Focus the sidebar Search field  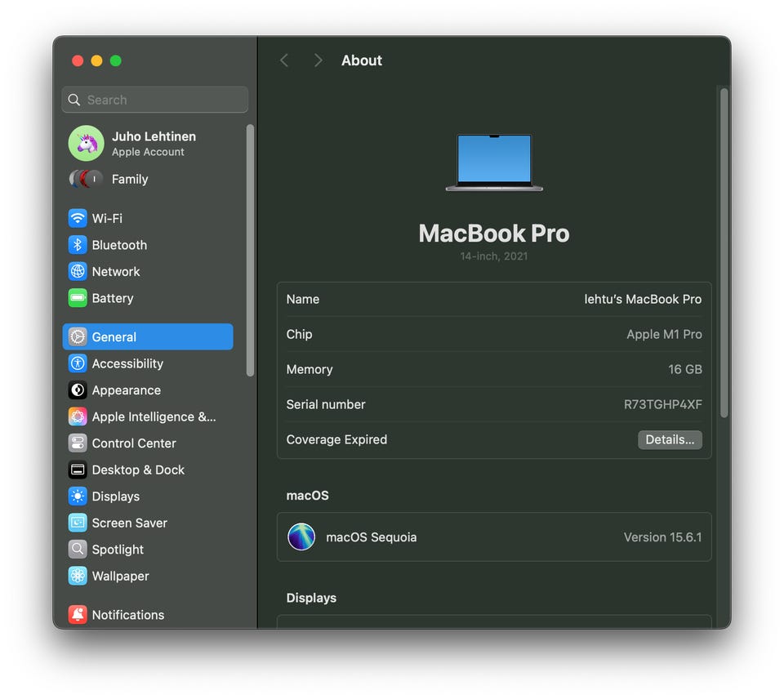155,100
